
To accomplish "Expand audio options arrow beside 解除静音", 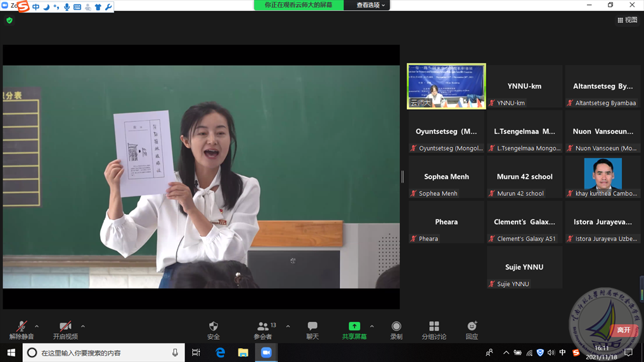I will [x=37, y=327].
